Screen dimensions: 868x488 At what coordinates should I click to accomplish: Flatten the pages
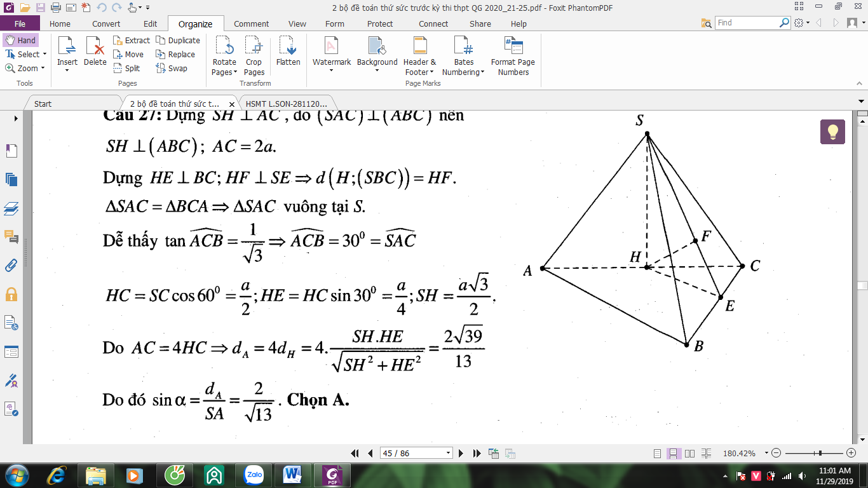(288, 51)
